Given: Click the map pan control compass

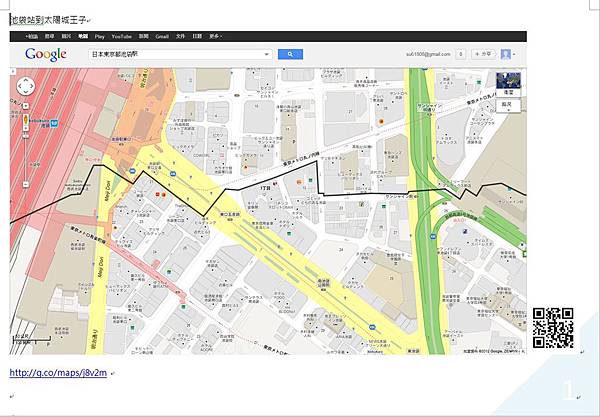Looking at the screenshot, I should click(26, 86).
